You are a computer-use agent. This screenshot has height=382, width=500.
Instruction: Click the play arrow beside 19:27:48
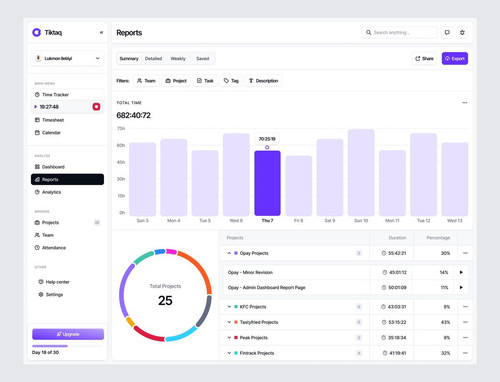tap(36, 107)
